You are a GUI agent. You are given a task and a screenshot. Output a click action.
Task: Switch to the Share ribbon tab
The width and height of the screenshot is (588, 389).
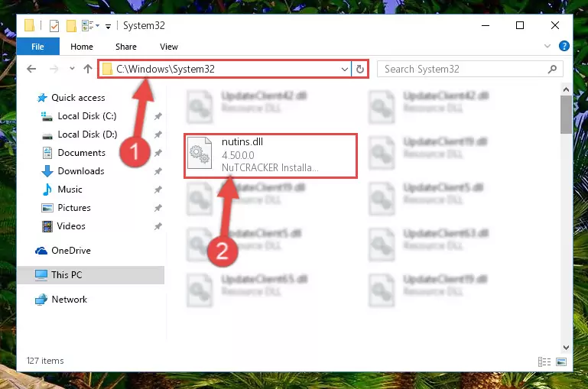coord(125,47)
